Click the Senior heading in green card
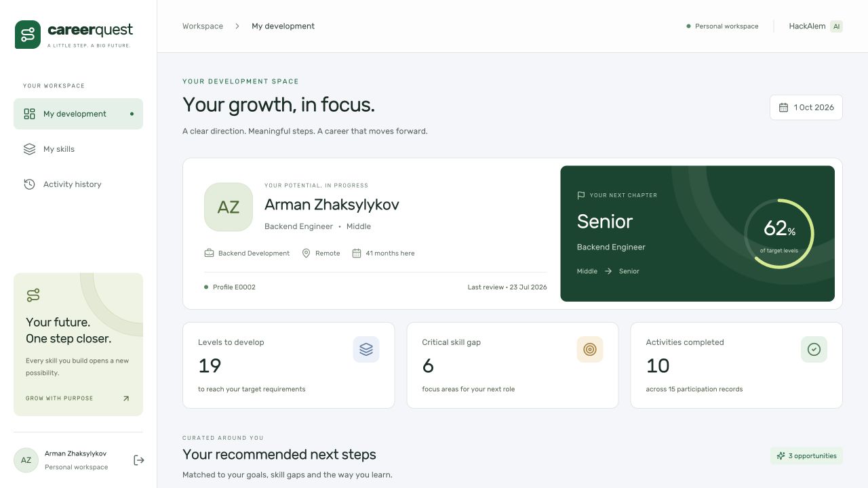The width and height of the screenshot is (868, 488). (605, 222)
